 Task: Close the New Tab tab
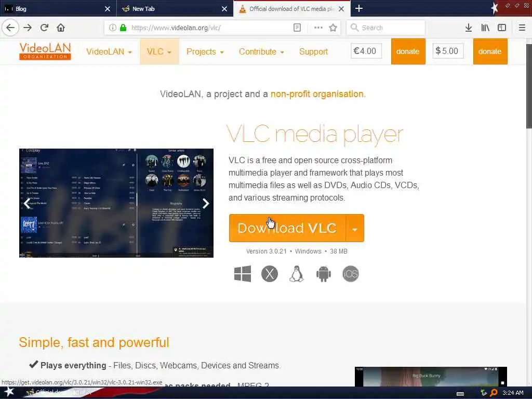pos(224,9)
